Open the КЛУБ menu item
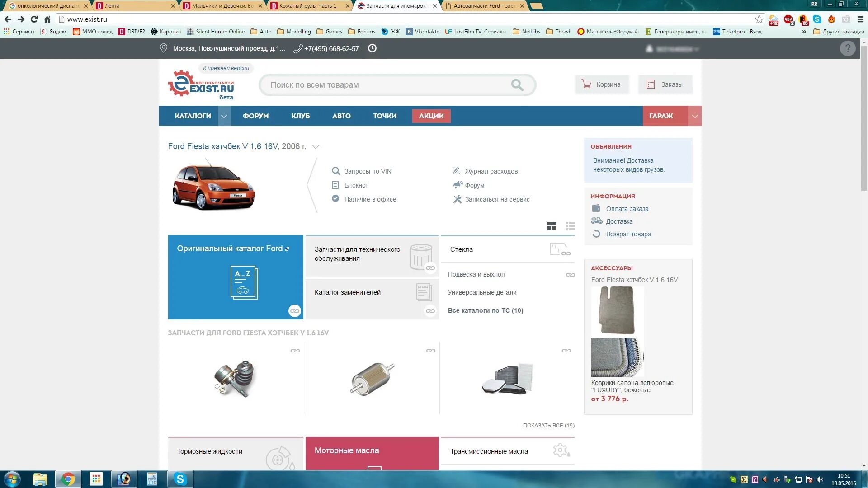The height and width of the screenshot is (488, 868). coord(301,116)
